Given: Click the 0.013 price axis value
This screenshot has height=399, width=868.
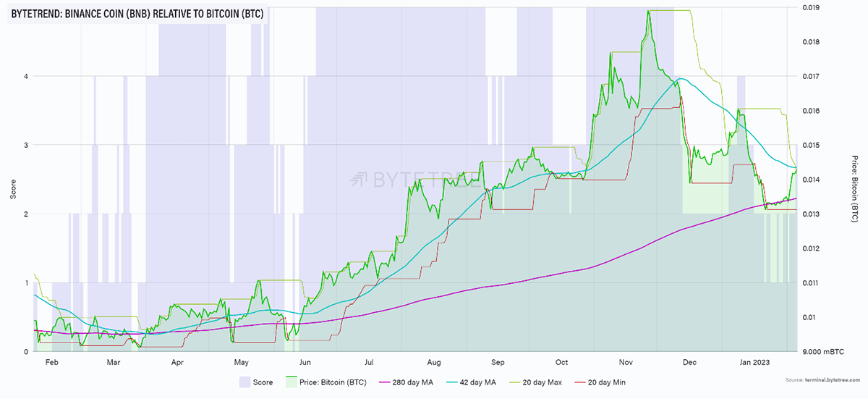Looking at the screenshot, I should click(x=812, y=214).
